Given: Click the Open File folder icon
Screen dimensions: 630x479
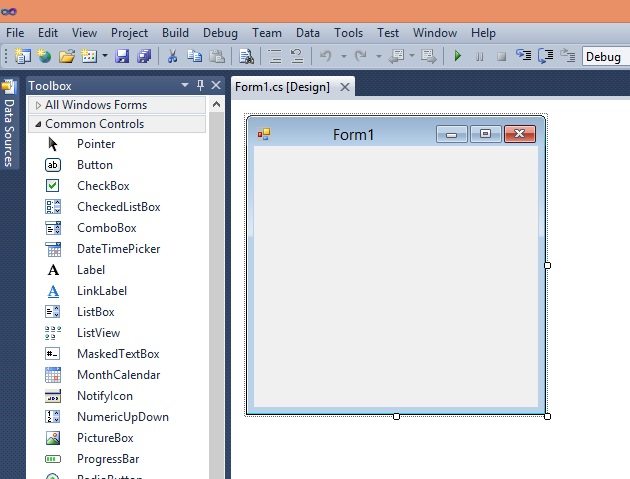Looking at the screenshot, I should 67,56.
